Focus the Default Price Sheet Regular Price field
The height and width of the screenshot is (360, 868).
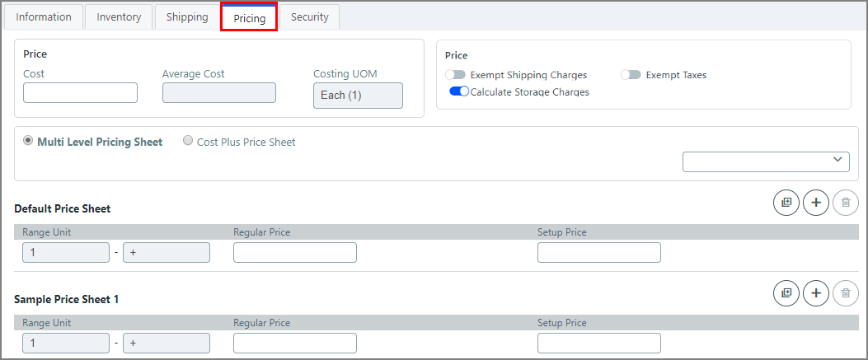pyautogui.click(x=295, y=253)
